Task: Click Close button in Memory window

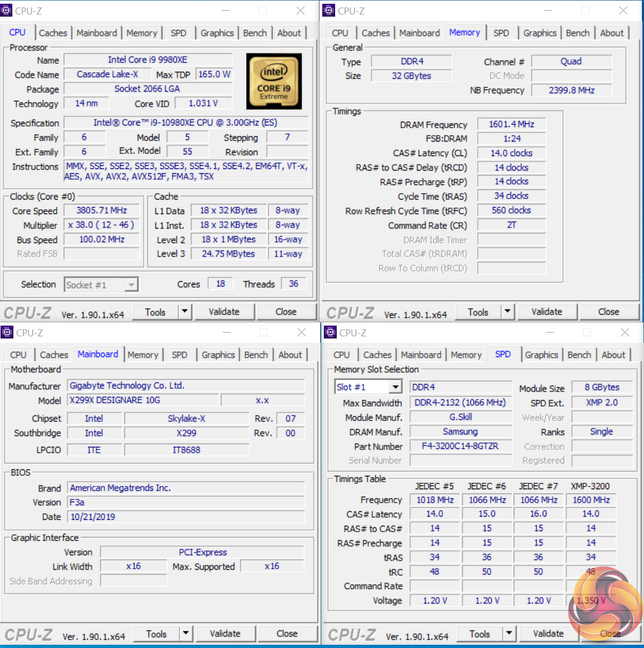Action: (x=609, y=312)
